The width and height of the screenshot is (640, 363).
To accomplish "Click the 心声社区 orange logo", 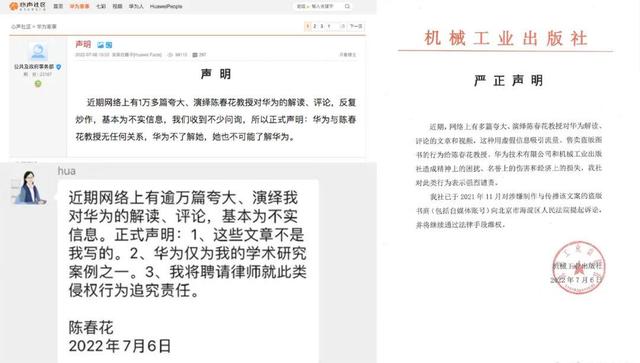I will [27, 6].
